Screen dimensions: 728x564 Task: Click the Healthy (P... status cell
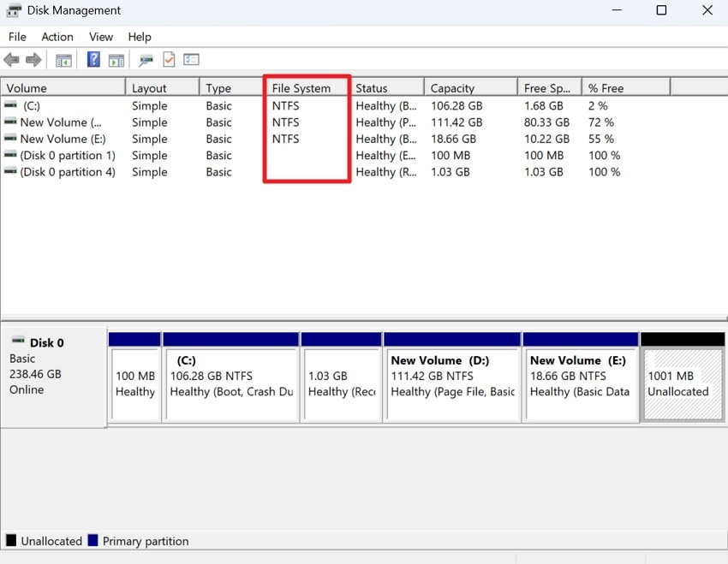pyautogui.click(x=385, y=122)
